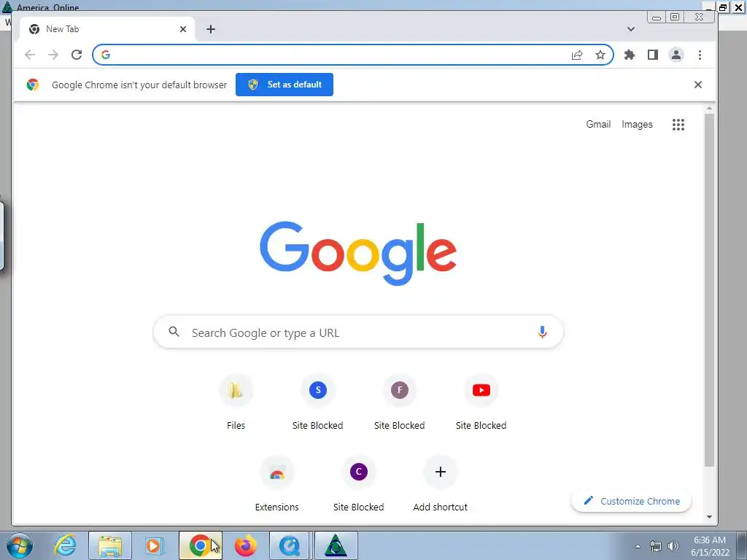The image size is (747, 560).
Task: Open the Images link
Action: coord(637,124)
